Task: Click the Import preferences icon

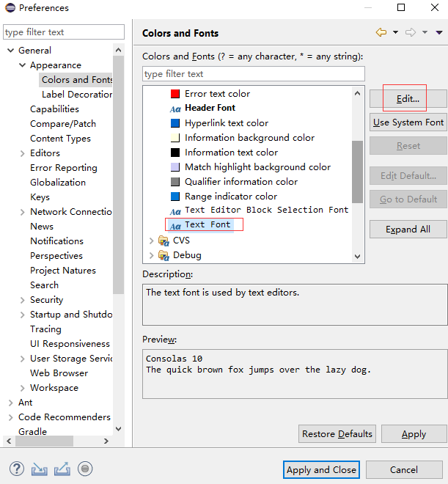Action: [40, 469]
